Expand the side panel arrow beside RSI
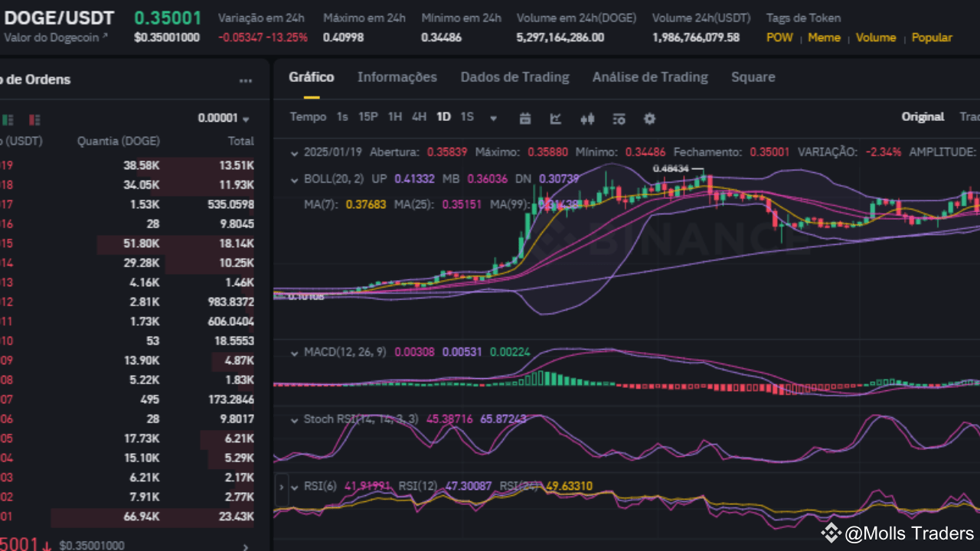The image size is (980, 551). click(281, 486)
